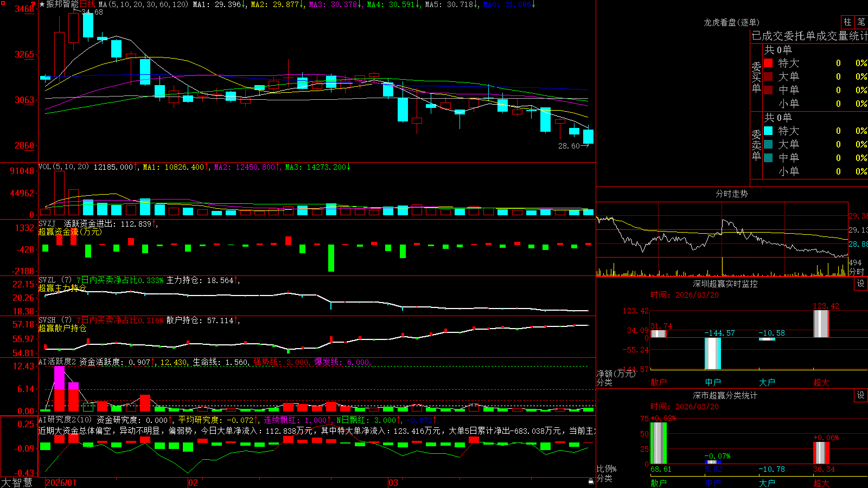Screen dimensions: 868x488
Task: Click the 龙虎看盘(逐单) panel title
Action: [x=731, y=22]
